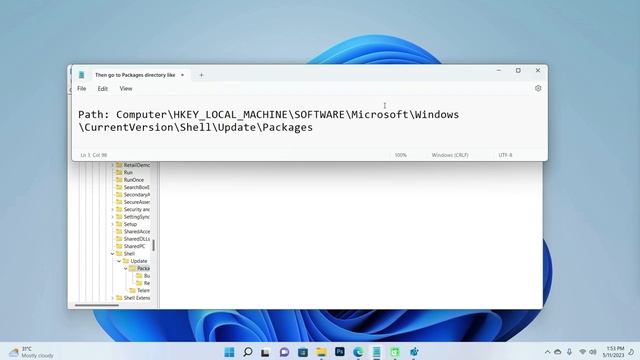Open Task View on the taskbar
Image resolution: width=640 pixels, height=360 pixels.
tap(265, 352)
